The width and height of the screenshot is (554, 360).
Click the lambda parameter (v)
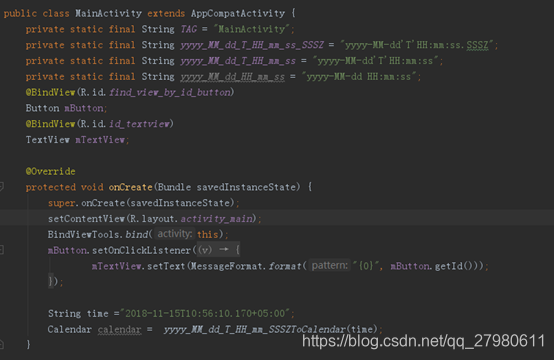205,250
